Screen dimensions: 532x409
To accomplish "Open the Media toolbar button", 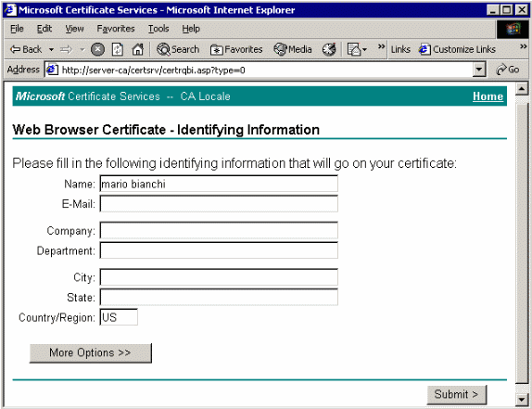I will pyautogui.click(x=293, y=49).
